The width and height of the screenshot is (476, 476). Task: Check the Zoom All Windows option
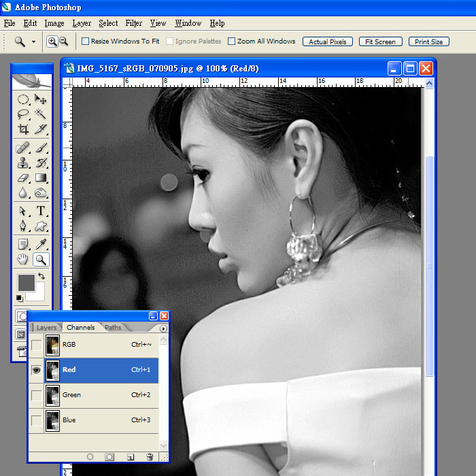(x=231, y=41)
